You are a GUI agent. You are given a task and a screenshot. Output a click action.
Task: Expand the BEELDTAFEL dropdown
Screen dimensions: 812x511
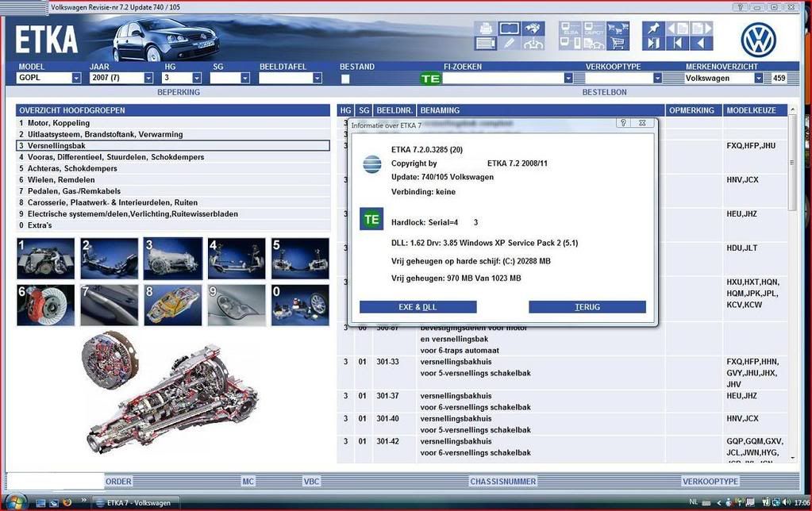click(317, 79)
